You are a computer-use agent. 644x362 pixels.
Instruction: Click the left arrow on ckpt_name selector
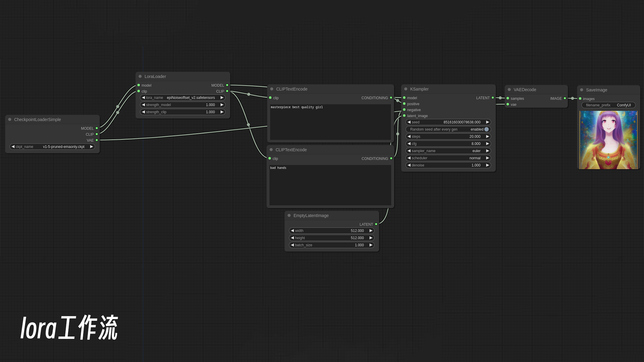[13, 146]
